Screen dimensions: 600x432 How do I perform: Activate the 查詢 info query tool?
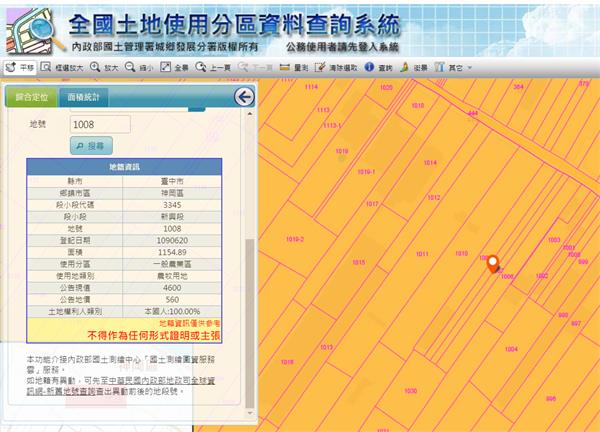click(x=379, y=68)
